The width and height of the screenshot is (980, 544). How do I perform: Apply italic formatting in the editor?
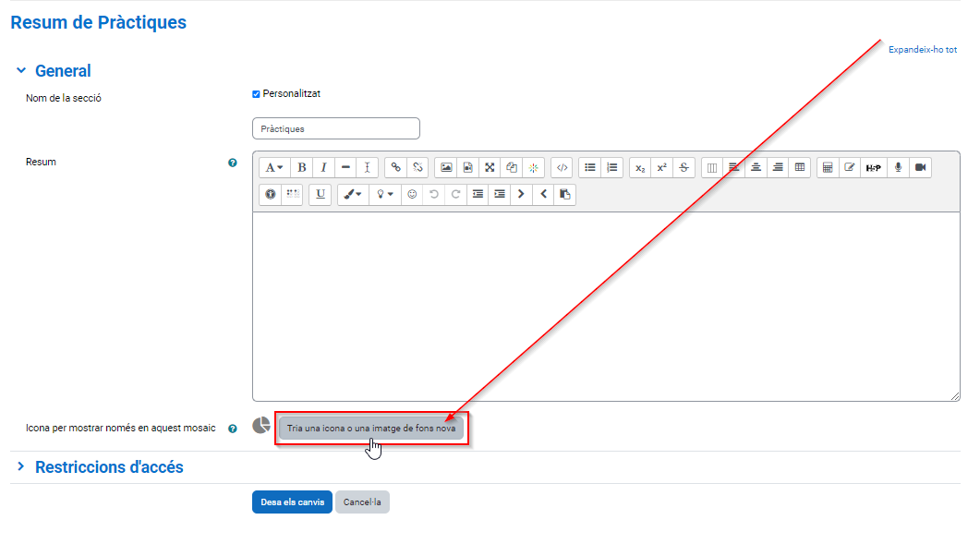(323, 167)
